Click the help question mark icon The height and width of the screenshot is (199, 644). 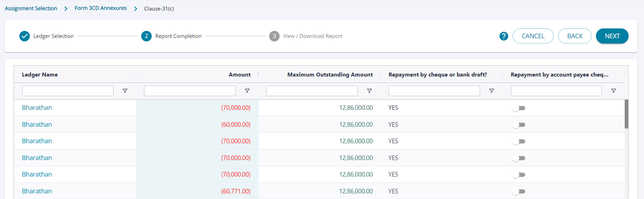point(503,36)
